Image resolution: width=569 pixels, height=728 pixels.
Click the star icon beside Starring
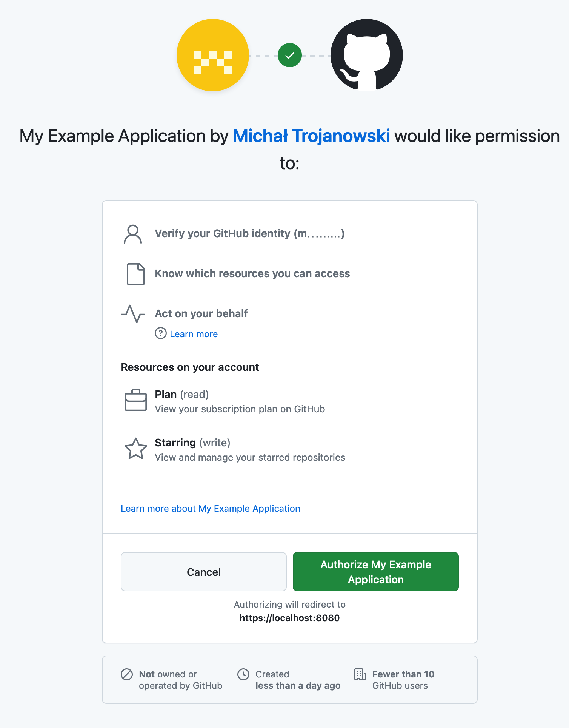pos(136,449)
